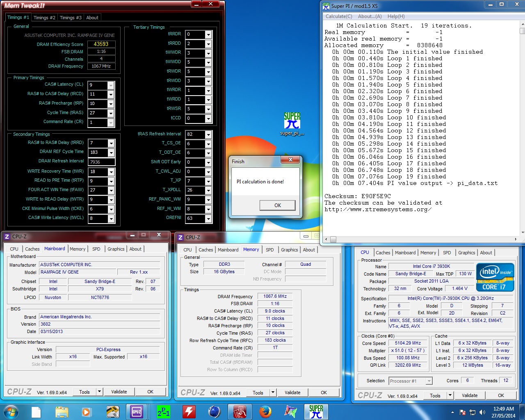The width and height of the screenshot is (525, 420).
Task: Expand the Cycle Time (tRAS) dropdown in MemTweakIt
Action: click(x=111, y=113)
